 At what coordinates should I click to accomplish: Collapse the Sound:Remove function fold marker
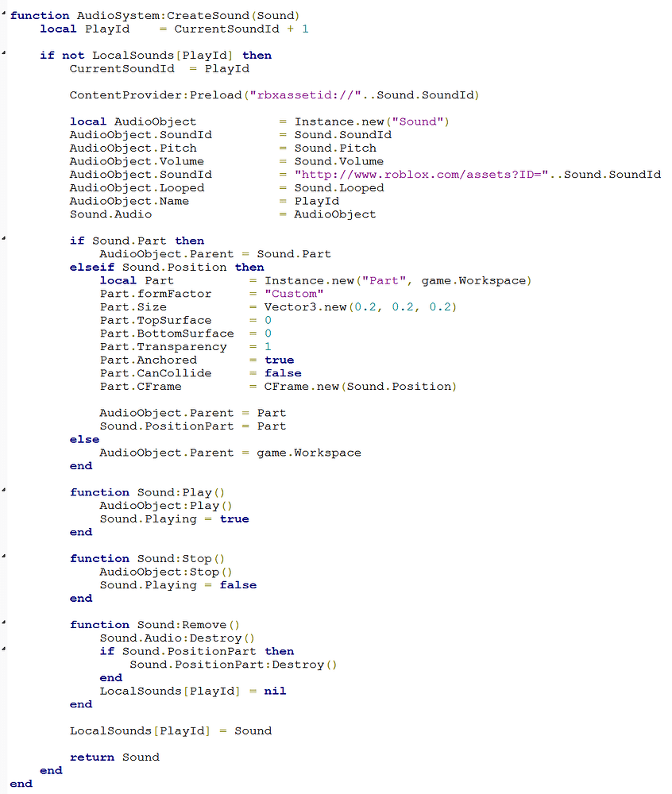[3, 622]
